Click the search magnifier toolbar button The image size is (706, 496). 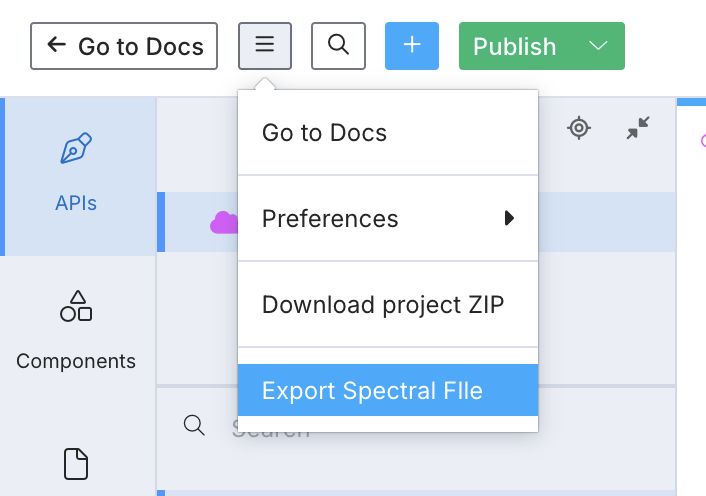(338, 46)
